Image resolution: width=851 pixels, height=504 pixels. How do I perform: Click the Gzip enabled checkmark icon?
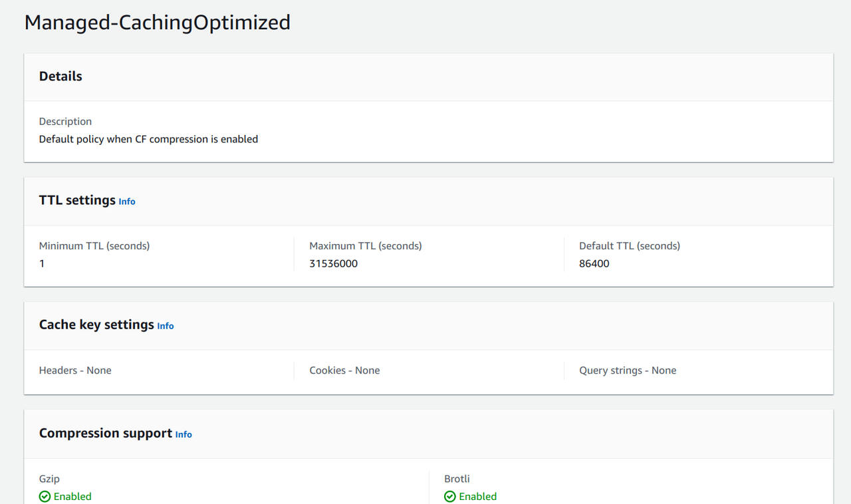click(x=45, y=497)
